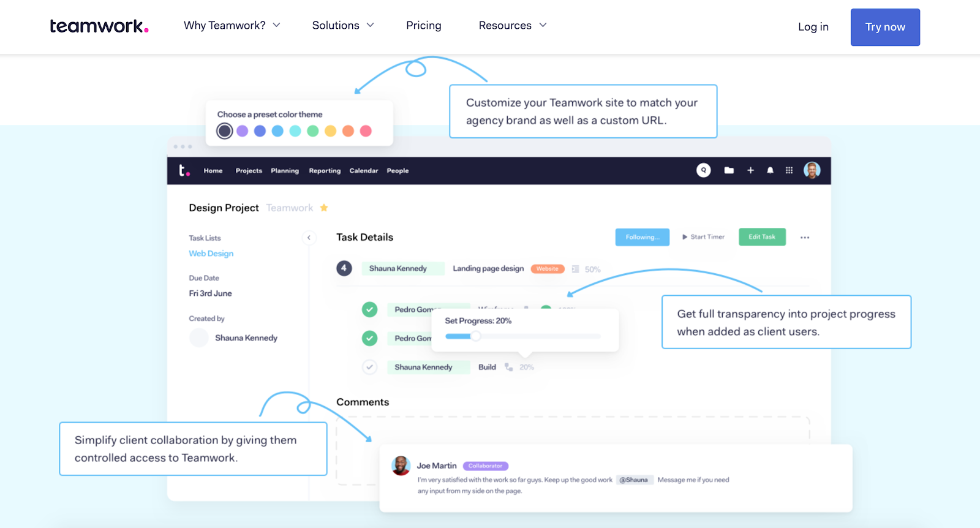Click the Fri 3rd June due date
980x528 pixels.
pos(210,293)
